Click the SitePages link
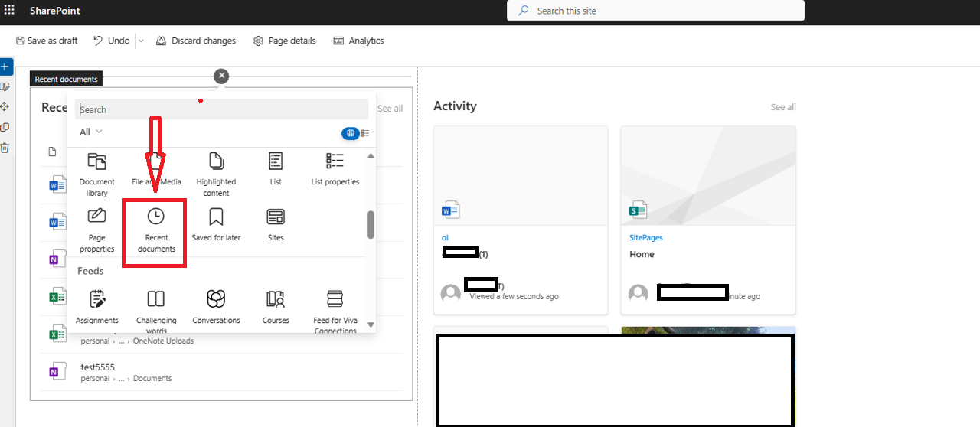 646,238
